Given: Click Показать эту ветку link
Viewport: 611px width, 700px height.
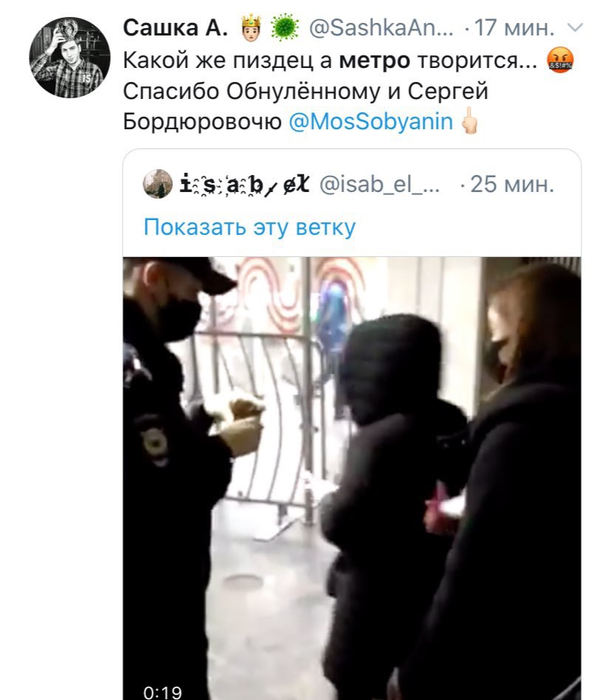Looking at the screenshot, I should point(249,227).
